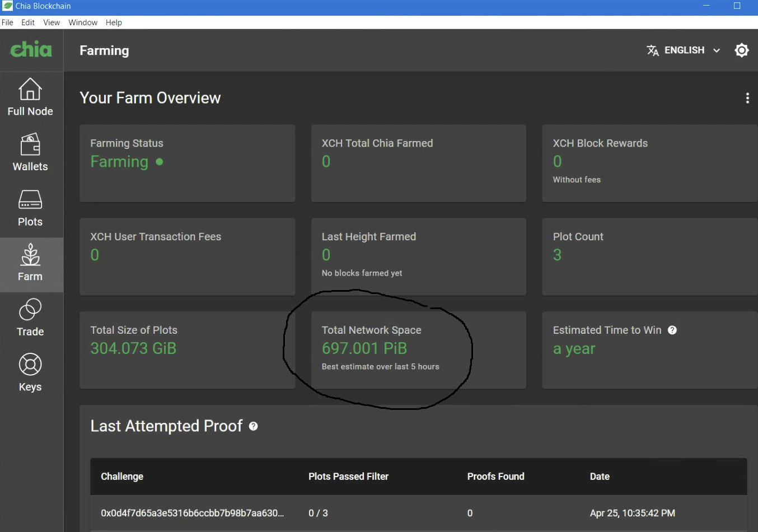Open the Window menu

pyautogui.click(x=83, y=22)
